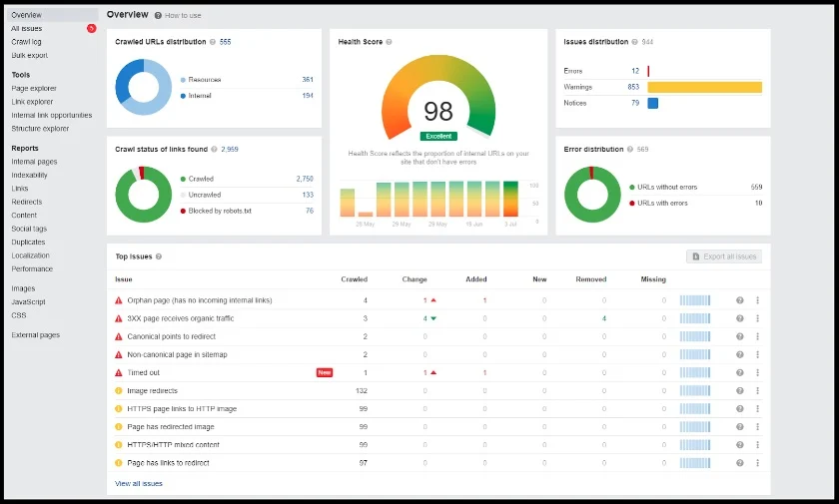
Task: Open help icon for HTTPS page links to HTTP image
Action: pyautogui.click(x=739, y=409)
